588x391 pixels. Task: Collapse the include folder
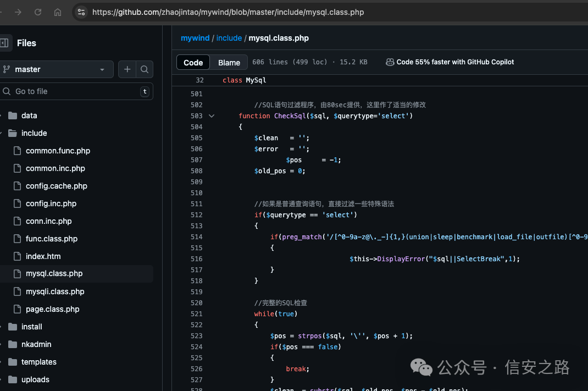(x=34, y=133)
